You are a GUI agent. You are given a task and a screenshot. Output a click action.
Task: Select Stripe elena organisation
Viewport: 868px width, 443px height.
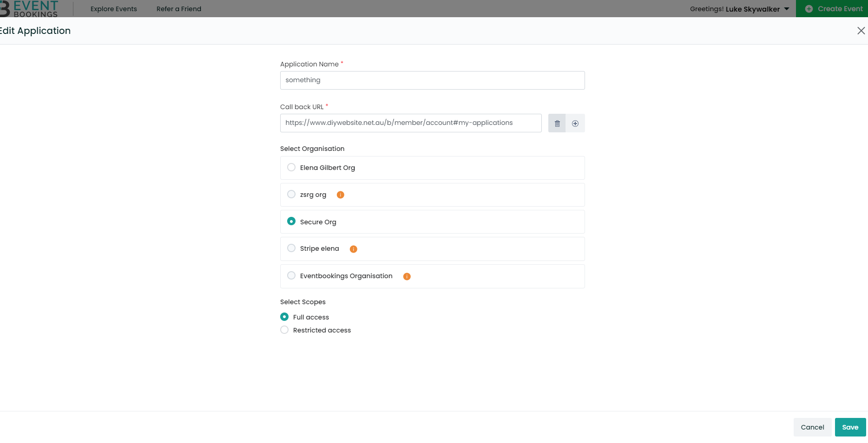(291, 248)
